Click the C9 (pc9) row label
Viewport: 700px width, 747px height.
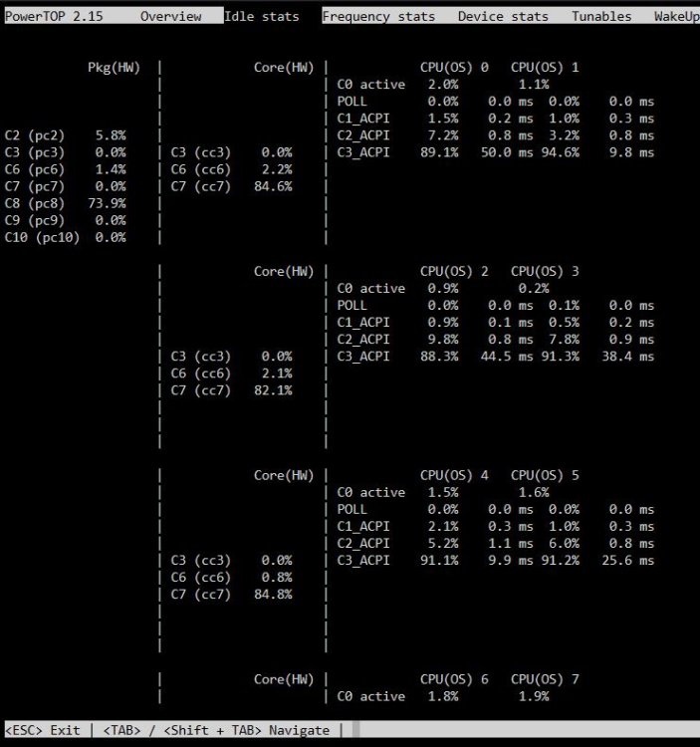pos(34,220)
